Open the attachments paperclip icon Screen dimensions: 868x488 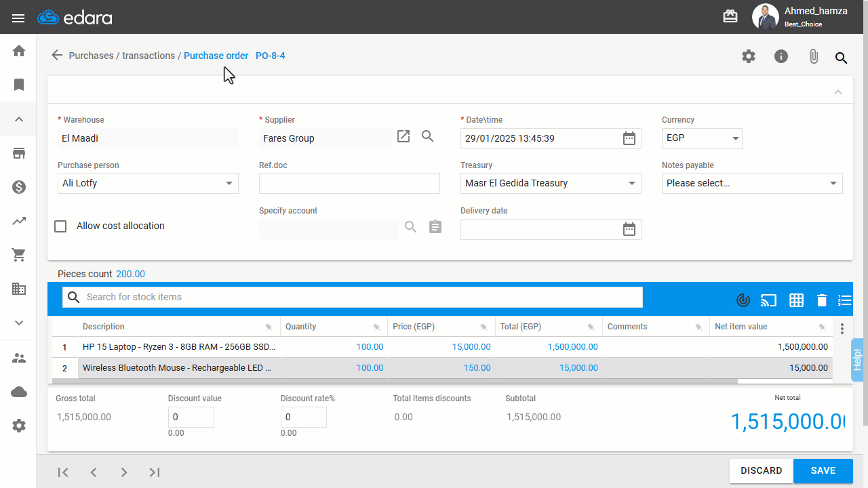814,57
